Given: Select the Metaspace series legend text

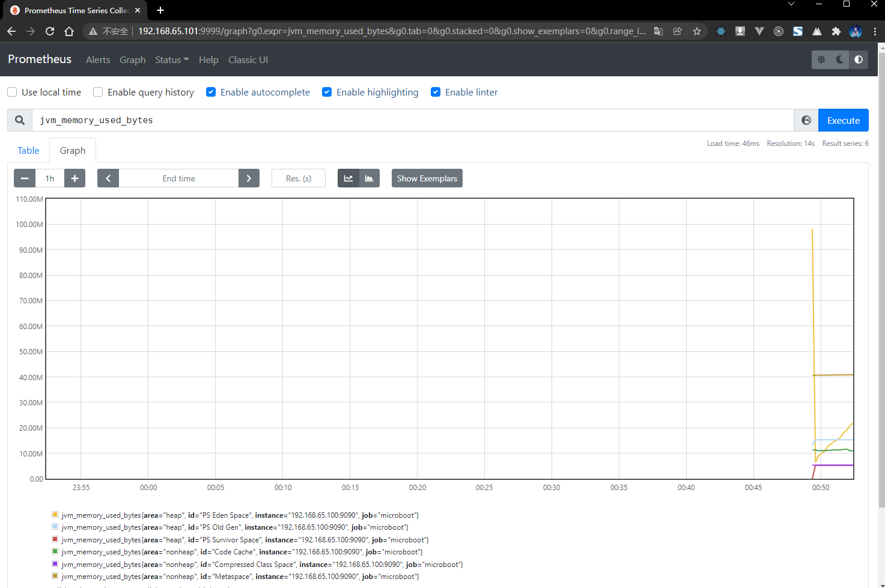Looking at the screenshot, I should (240, 577).
